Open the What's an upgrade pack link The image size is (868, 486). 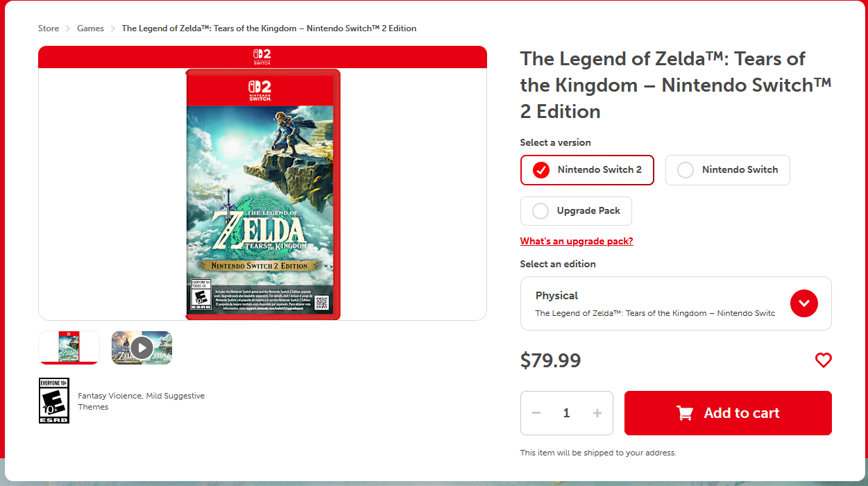pos(577,241)
